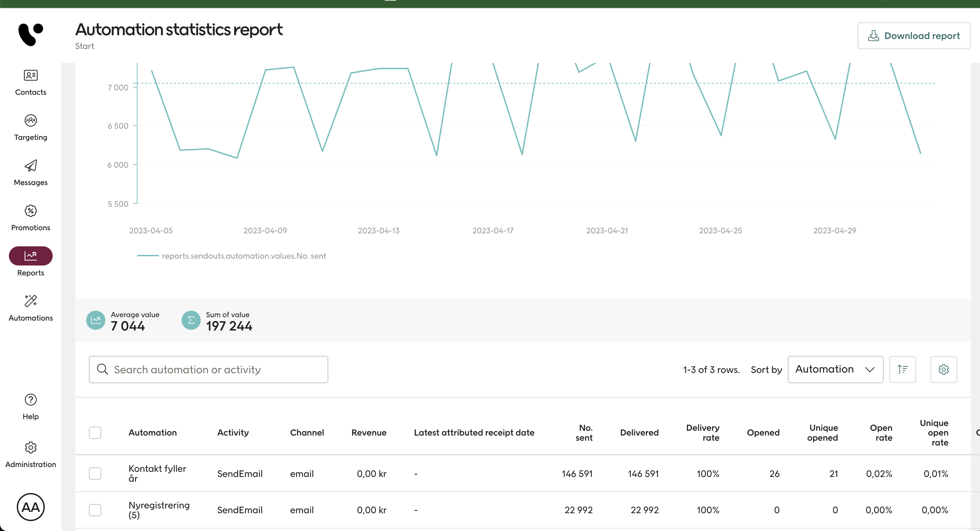Open the Automations section
980x531 pixels.
(30, 307)
